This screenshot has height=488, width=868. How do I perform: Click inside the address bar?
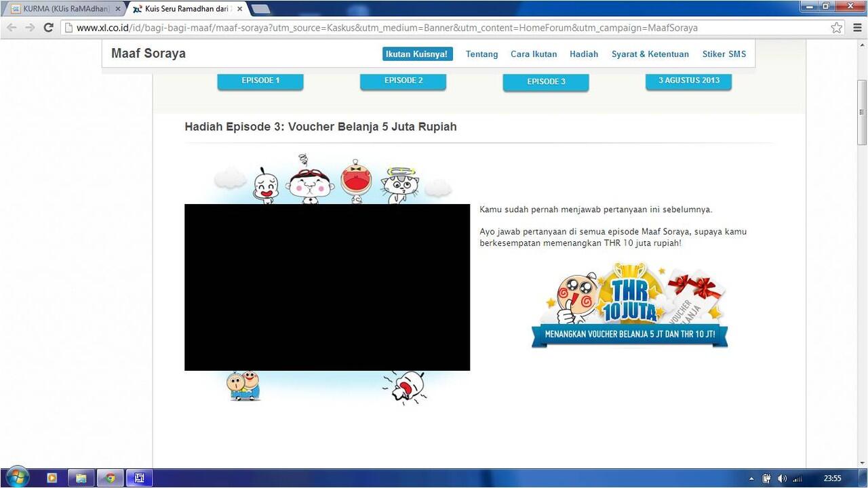[x=407, y=28]
